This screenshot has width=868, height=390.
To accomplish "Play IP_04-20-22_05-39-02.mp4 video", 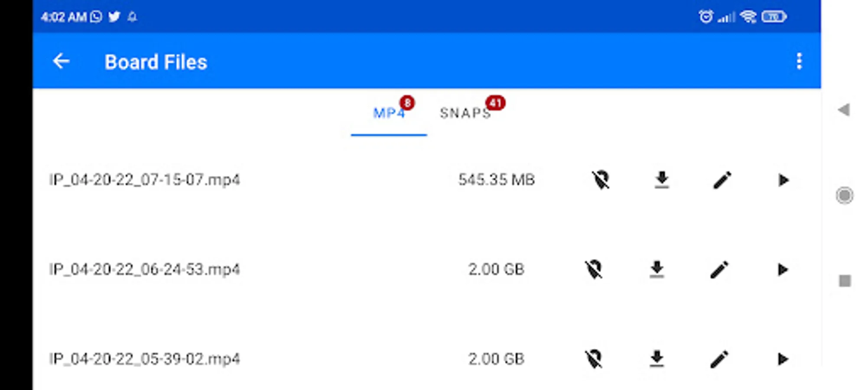I will 783,359.
